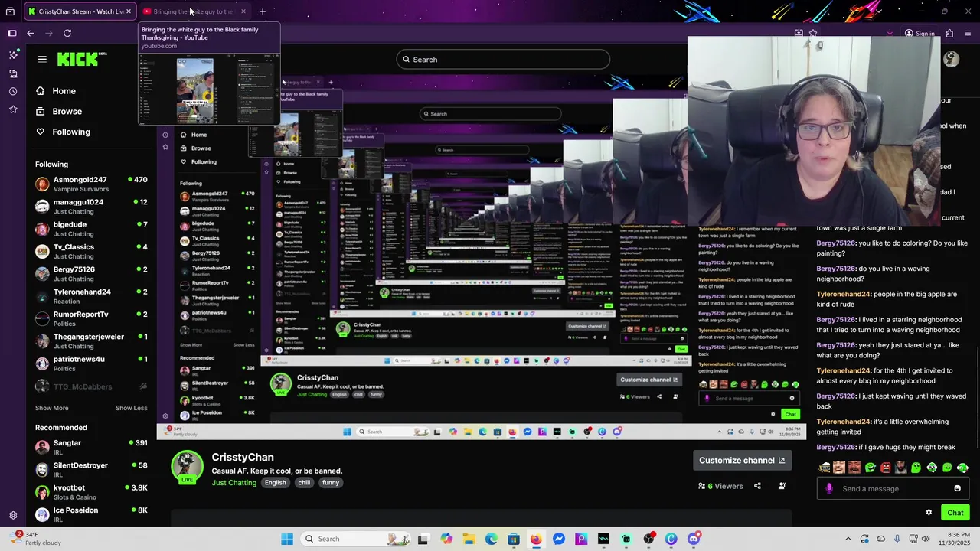The image size is (980, 551).
Task: Click CrisstyChan live avatar
Action: click(x=187, y=467)
